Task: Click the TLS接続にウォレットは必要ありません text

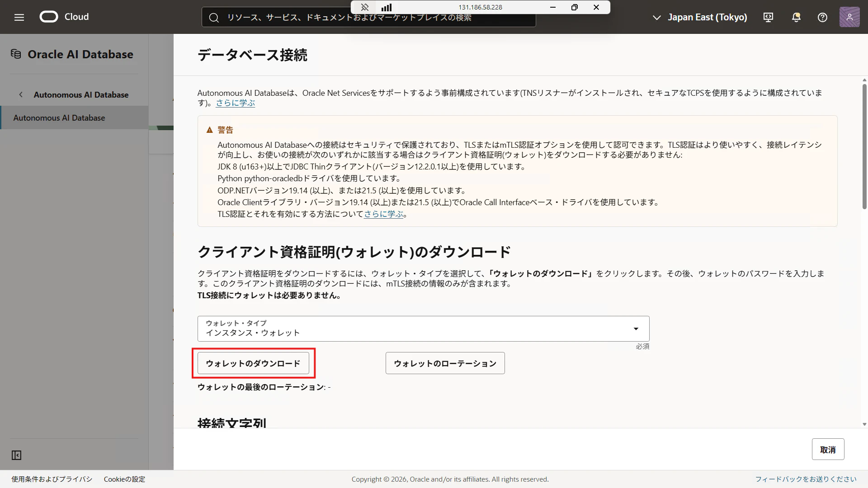Action: [x=269, y=295]
